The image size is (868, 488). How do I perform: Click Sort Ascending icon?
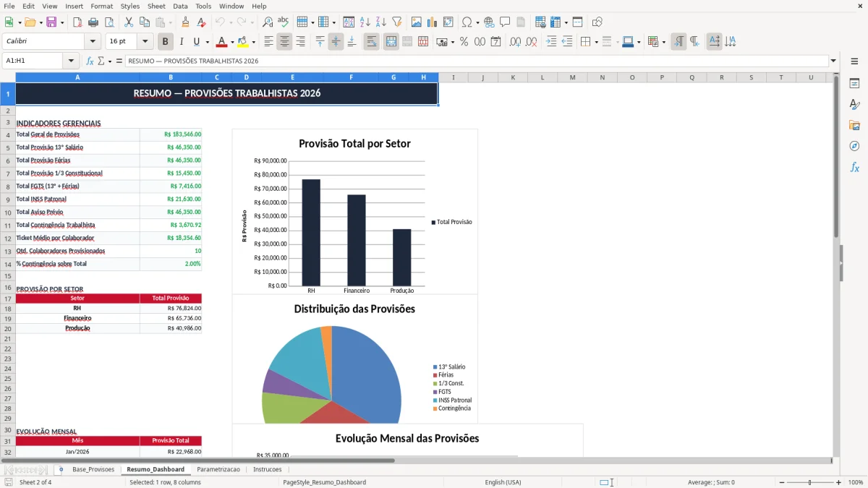point(365,22)
